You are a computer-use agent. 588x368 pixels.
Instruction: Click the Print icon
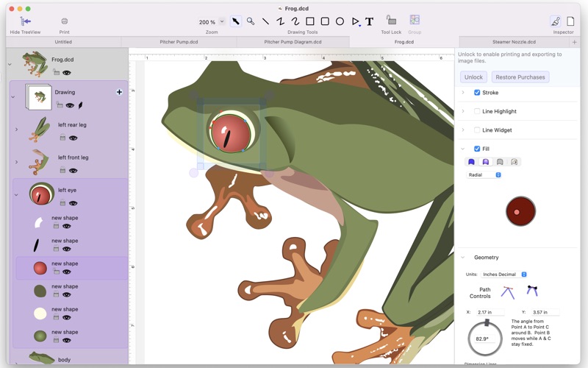(64, 21)
